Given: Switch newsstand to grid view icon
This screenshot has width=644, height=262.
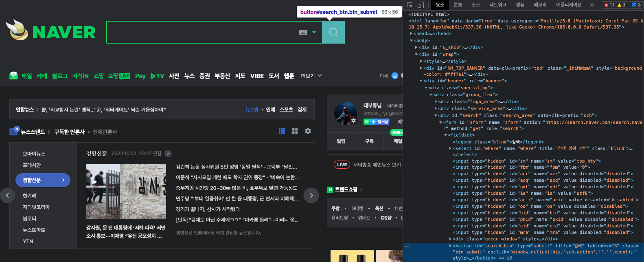Looking at the screenshot, I should [295, 131].
